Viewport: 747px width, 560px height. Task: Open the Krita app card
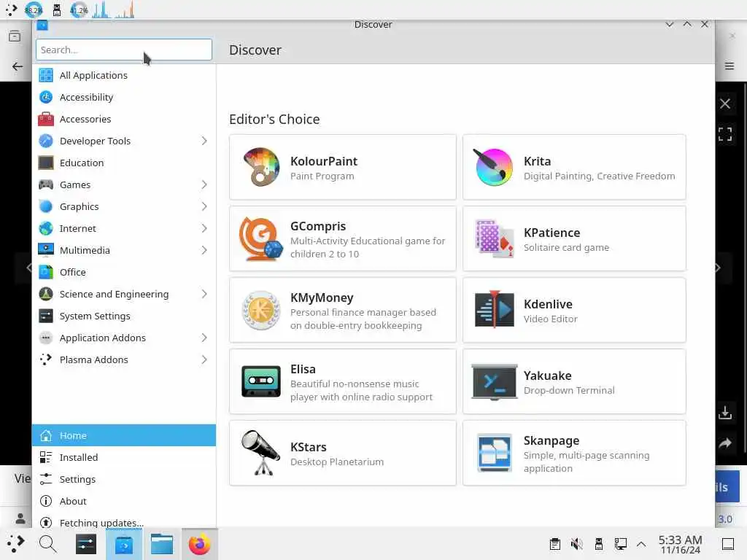(x=574, y=167)
